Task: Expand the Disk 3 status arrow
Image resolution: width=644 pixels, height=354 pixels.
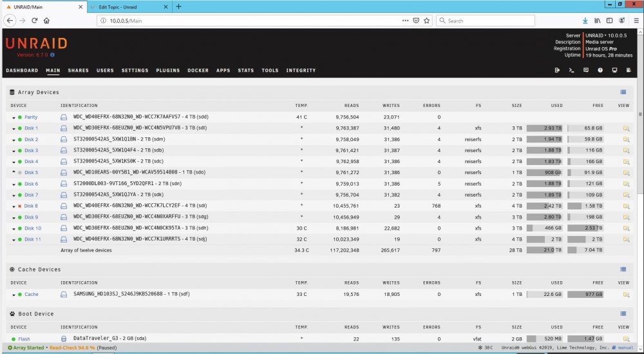Action: [14, 151]
